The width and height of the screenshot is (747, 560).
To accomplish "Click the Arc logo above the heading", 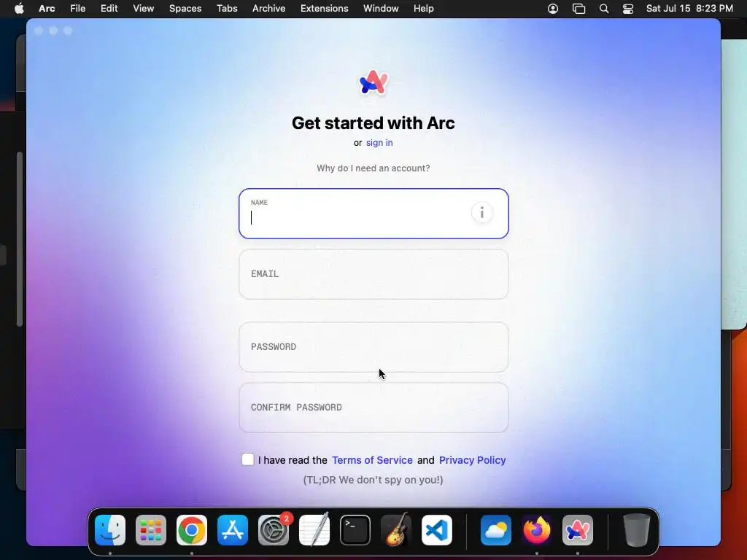I will click(x=373, y=82).
